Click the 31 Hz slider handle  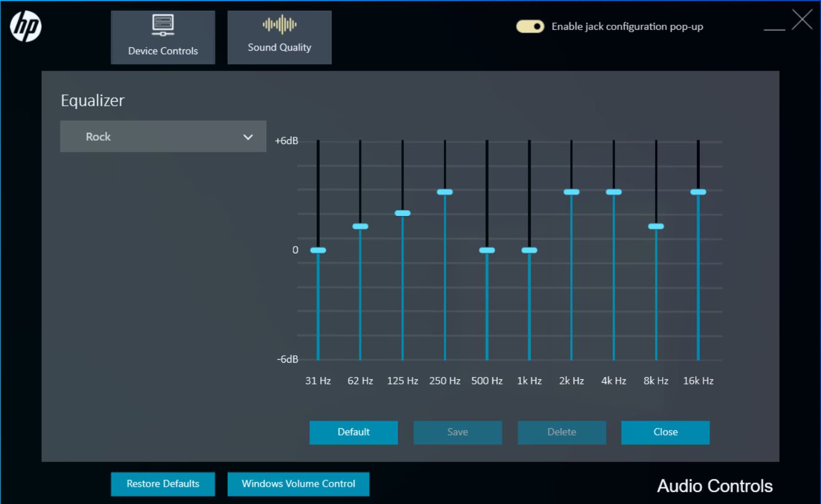pos(318,251)
